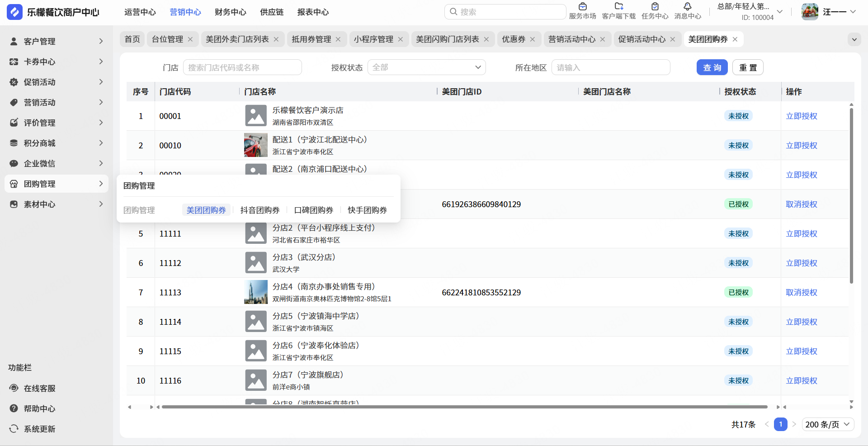Open the 消息中心 bell icon
The width and height of the screenshot is (868, 446).
coord(688,6)
